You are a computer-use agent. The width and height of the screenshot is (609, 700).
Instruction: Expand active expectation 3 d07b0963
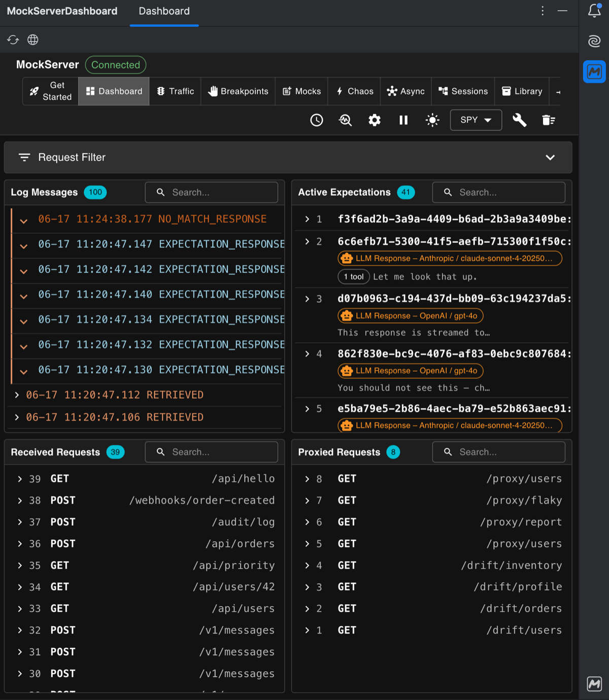click(307, 299)
